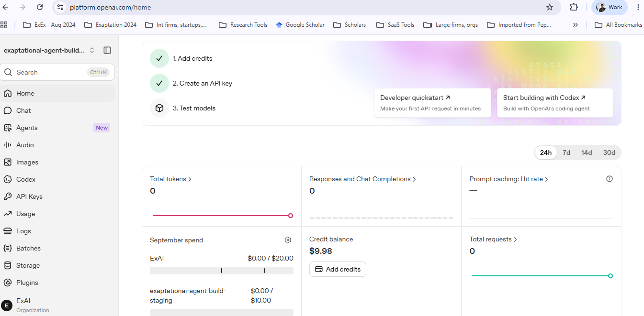Select the 7d time range
Screen dimensions: 644x316
(x=566, y=153)
